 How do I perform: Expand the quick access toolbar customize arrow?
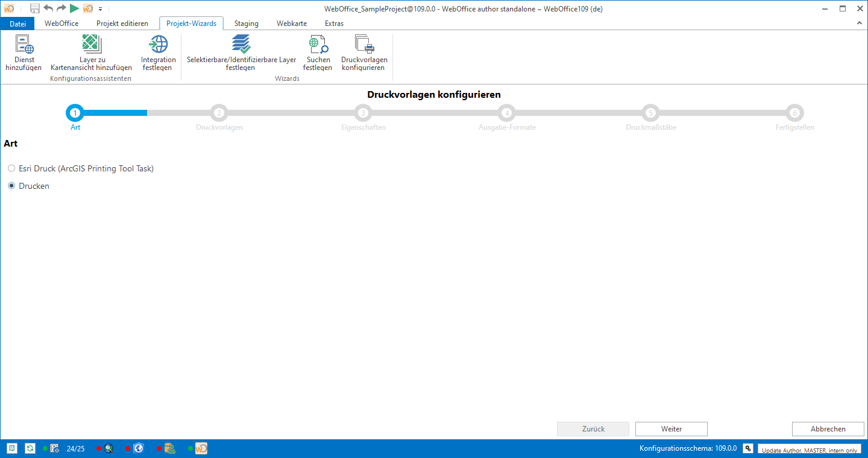(x=100, y=9)
